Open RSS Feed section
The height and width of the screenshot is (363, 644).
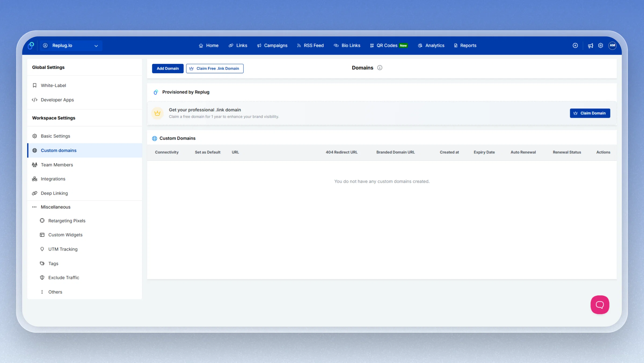(310, 45)
